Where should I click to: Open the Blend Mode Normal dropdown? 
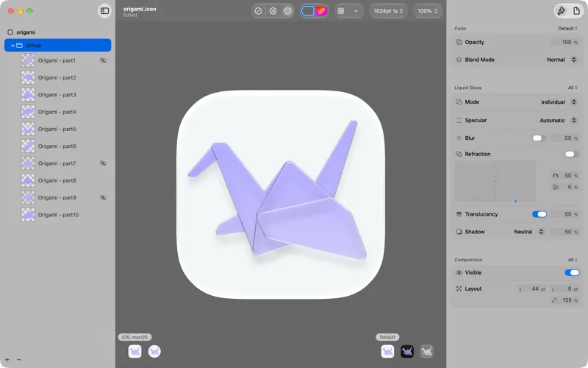(x=562, y=60)
